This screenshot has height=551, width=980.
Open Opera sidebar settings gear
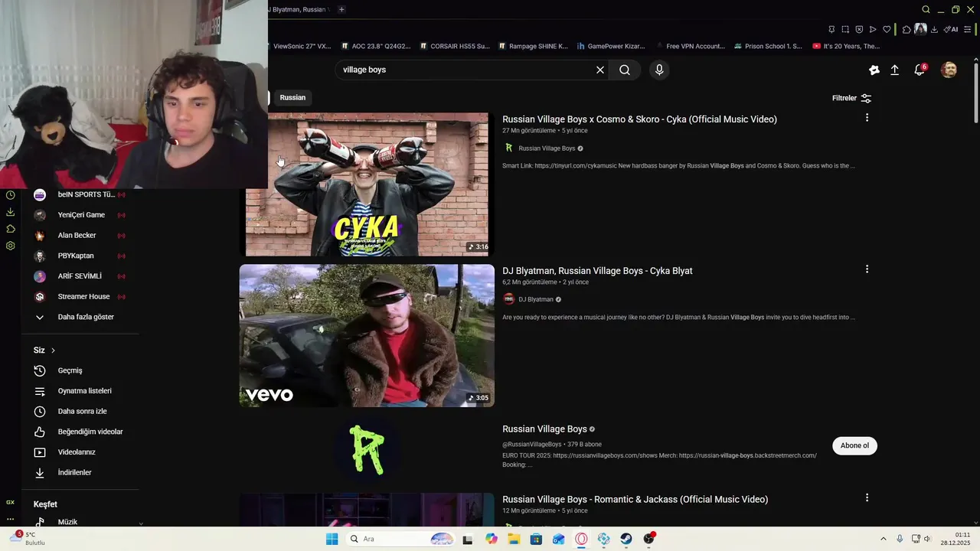coord(11,246)
